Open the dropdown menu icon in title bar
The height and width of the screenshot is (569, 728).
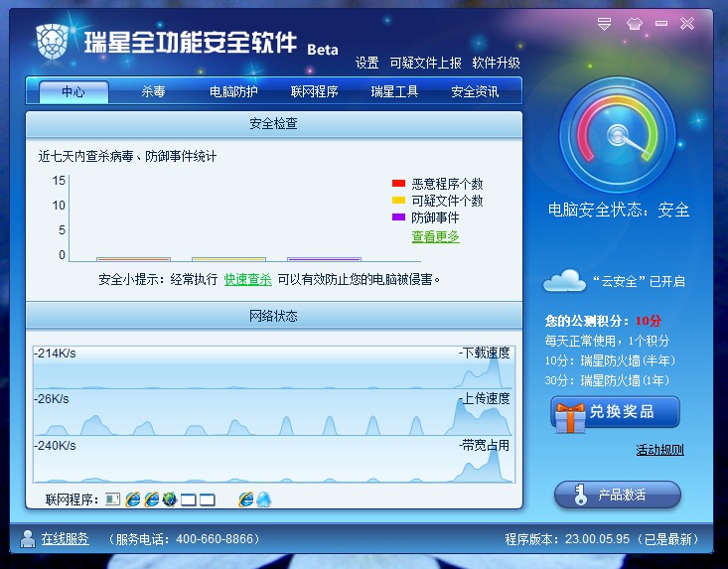tap(604, 24)
